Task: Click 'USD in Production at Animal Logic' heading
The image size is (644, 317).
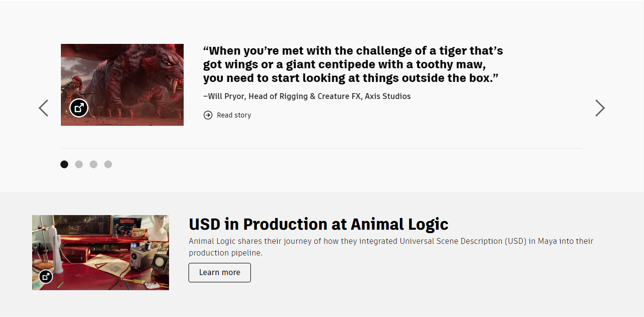Action: tap(319, 224)
